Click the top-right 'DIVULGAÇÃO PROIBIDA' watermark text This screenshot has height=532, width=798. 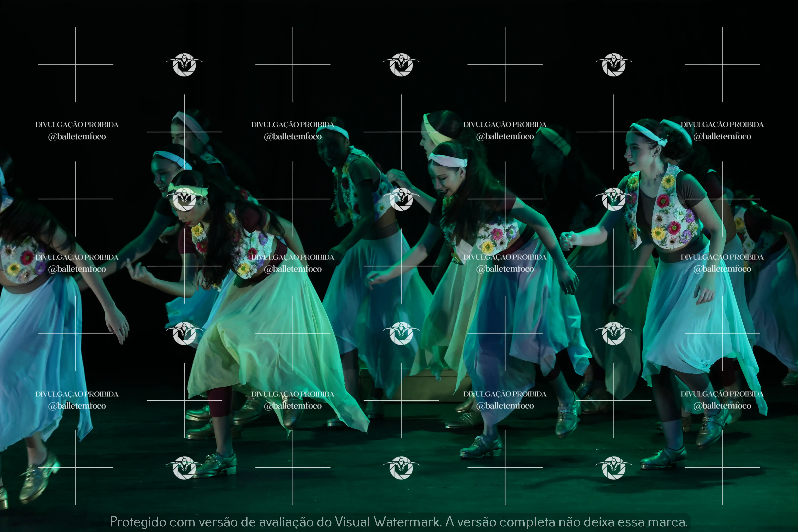pos(722,125)
